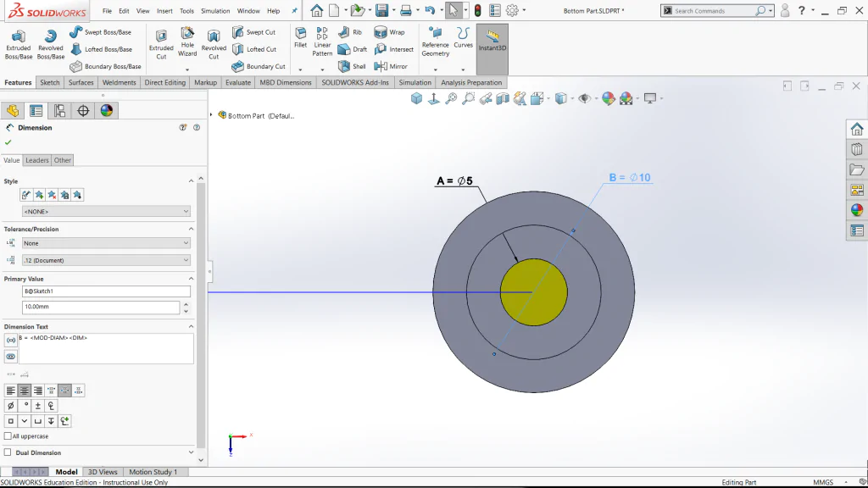The width and height of the screenshot is (868, 488).
Task: Select the Revolved Boss/Base tool
Action: [50, 44]
